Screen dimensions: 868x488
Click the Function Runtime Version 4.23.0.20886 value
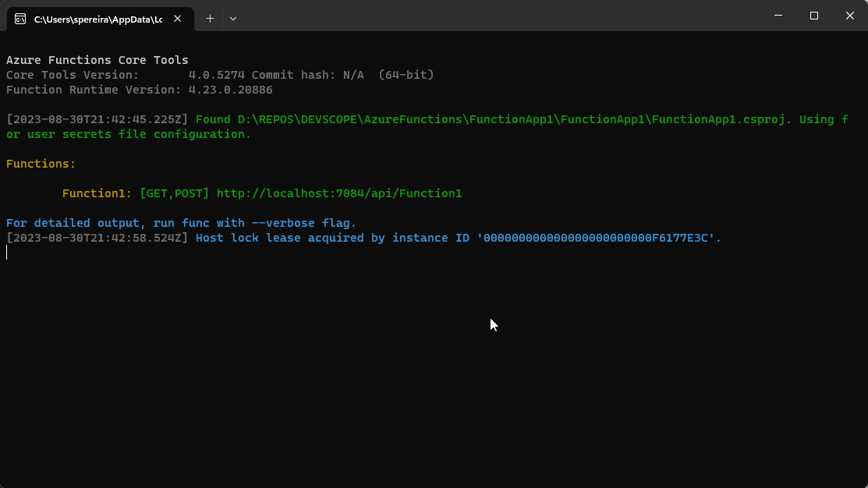tap(231, 90)
